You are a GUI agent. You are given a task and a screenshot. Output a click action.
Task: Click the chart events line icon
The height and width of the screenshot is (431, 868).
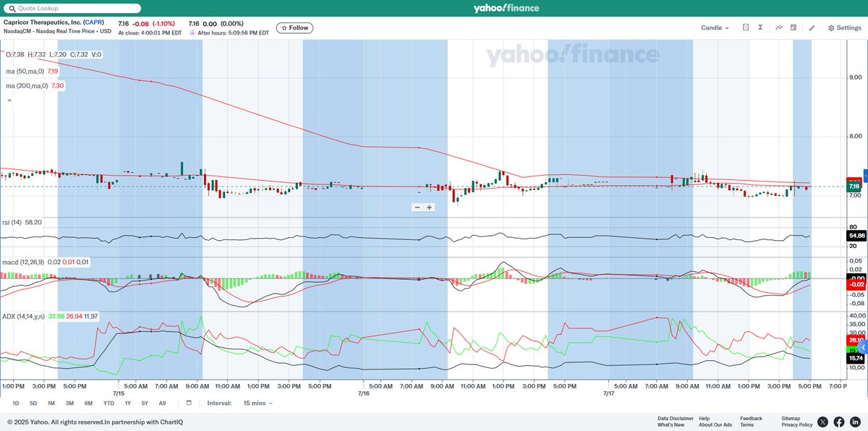pos(779,27)
